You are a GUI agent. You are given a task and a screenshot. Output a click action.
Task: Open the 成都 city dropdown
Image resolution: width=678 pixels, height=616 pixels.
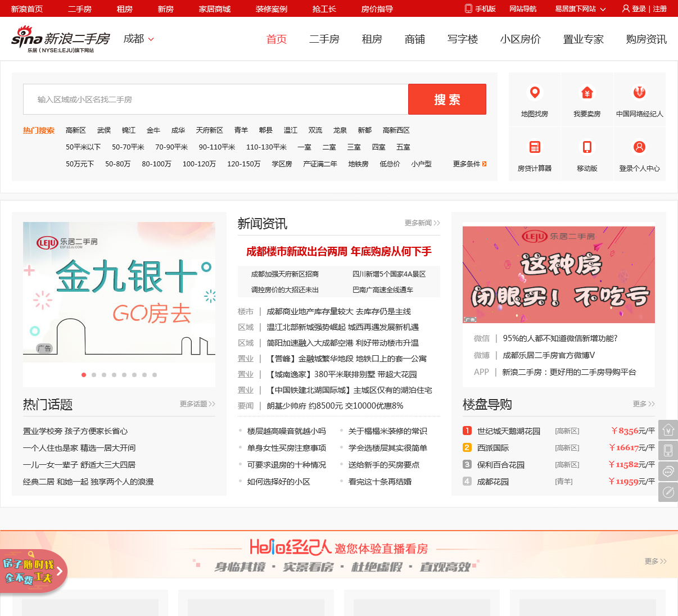pyautogui.click(x=138, y=39)
